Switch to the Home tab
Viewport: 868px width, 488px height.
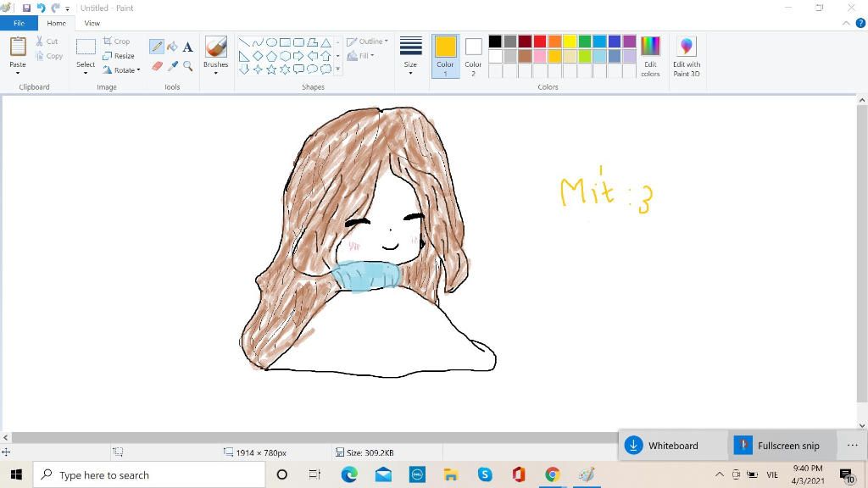pos(57,23)
